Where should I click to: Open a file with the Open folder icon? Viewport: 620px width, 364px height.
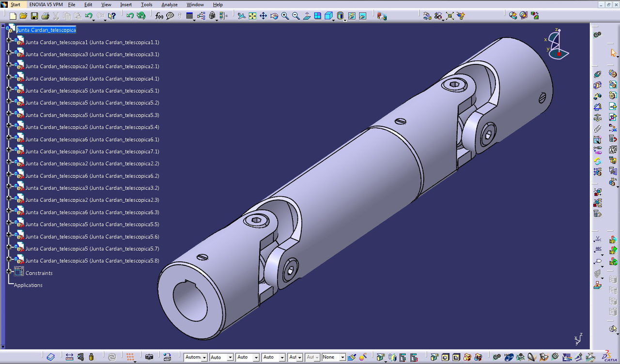23,16
